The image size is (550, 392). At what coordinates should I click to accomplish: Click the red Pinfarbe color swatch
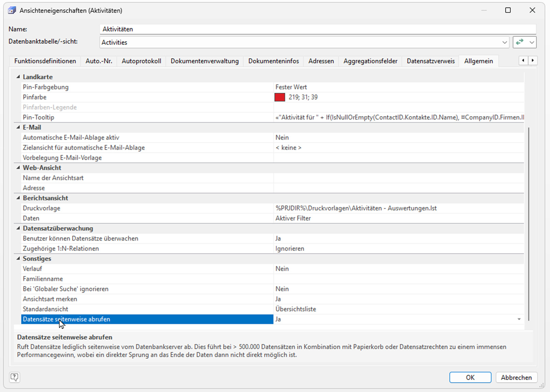[280, 97]
